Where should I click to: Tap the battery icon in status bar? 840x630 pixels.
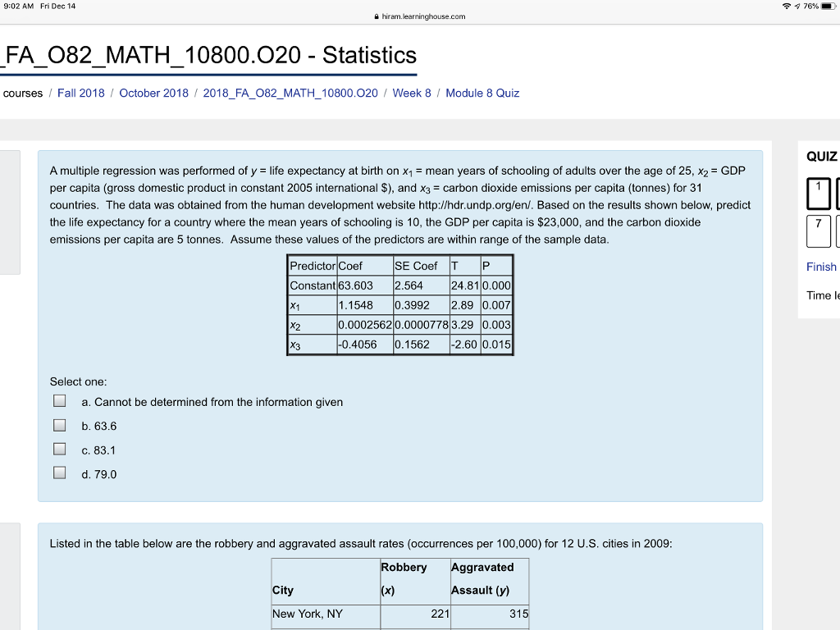point(828,7)
